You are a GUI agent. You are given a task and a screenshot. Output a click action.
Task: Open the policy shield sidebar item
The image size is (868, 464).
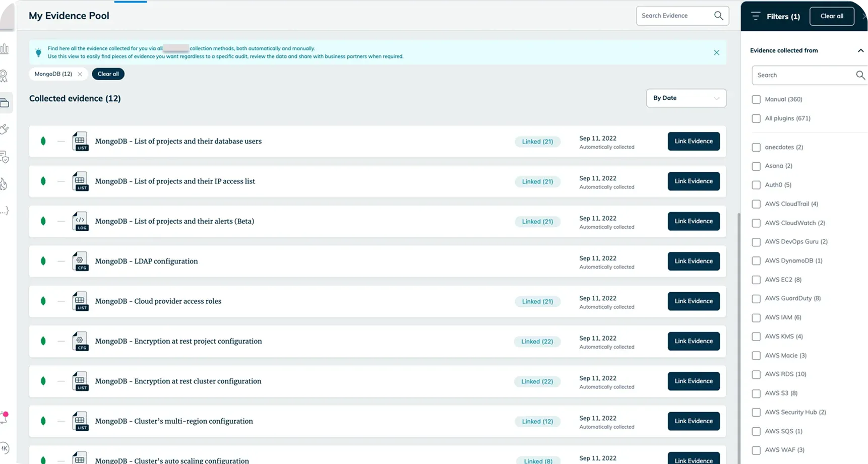(x=5, y=157)
